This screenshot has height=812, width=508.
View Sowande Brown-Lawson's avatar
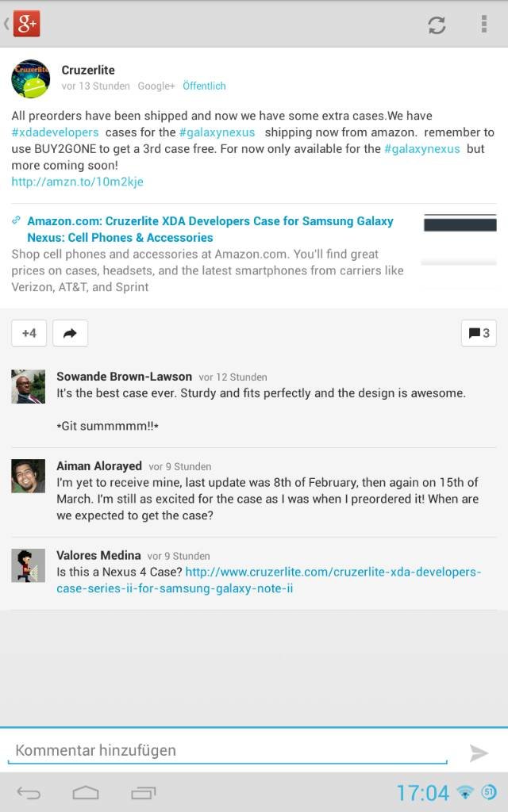coord(28,386)
